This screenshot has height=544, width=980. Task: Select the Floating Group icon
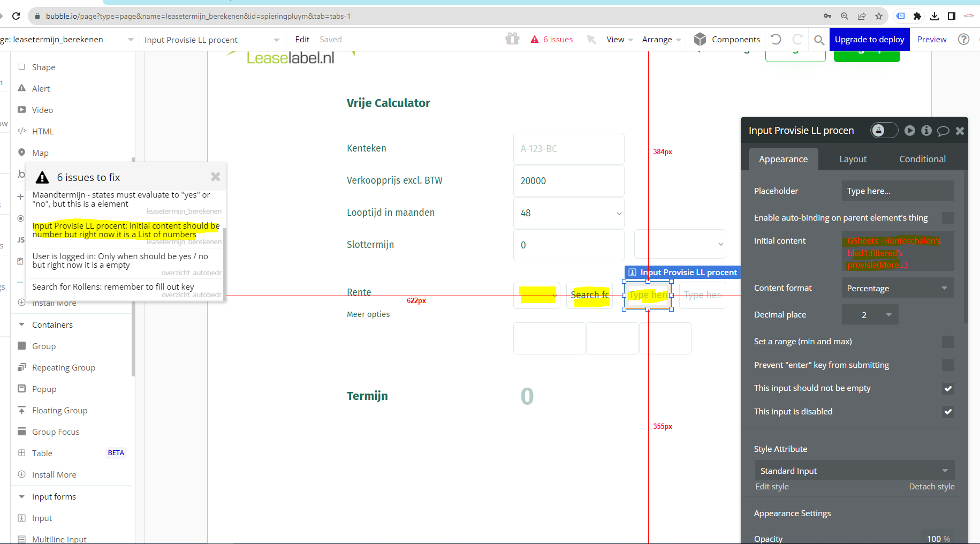click(x=22, y=410)
